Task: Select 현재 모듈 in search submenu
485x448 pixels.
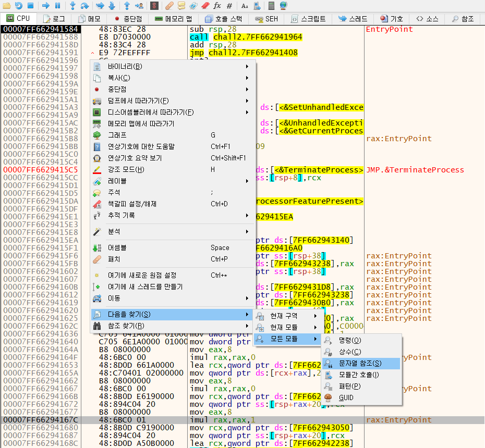Action: pos(287,327)
